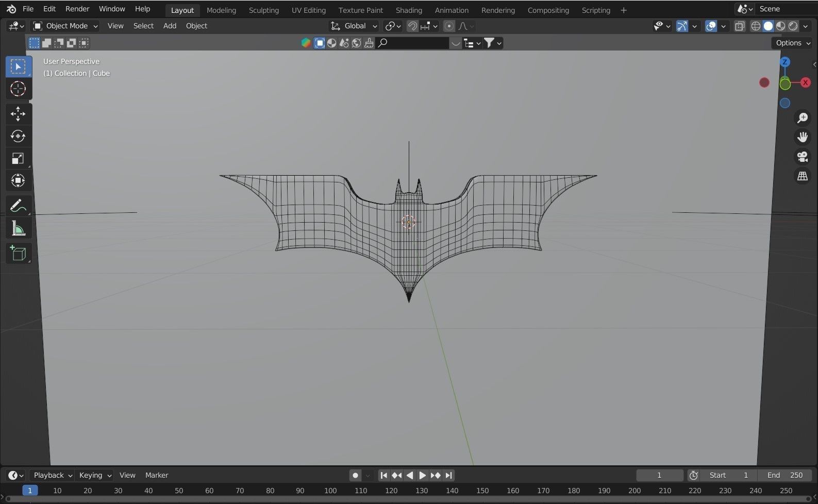
Task: Open the viewport shading options dropdown
Action: click(806, 26)
